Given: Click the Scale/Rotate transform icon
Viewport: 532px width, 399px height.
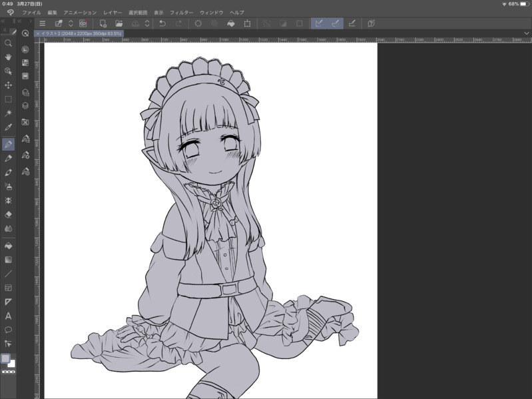Looking at the screenshot, I should pos(247,23).
